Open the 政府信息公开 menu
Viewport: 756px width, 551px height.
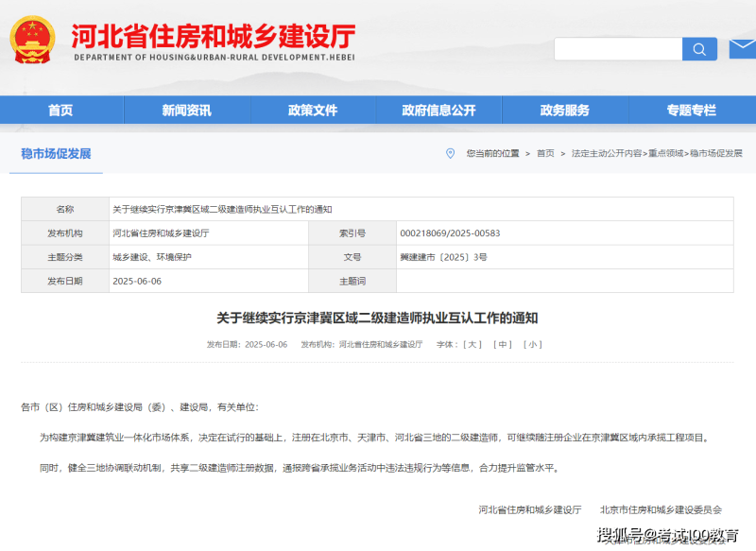439,110
